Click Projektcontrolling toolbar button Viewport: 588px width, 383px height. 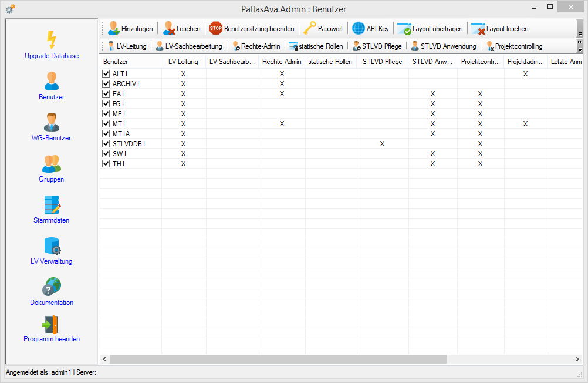tap(514, 46)
